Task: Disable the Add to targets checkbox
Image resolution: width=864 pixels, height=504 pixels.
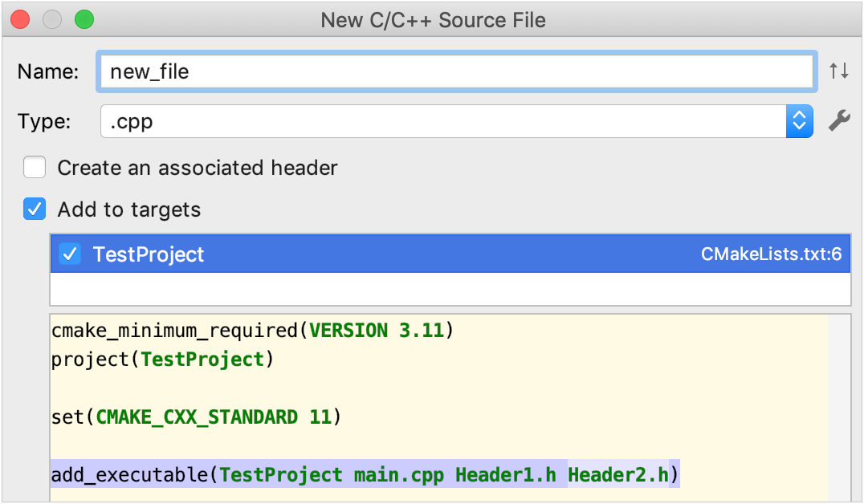Action: coord(34,209)
